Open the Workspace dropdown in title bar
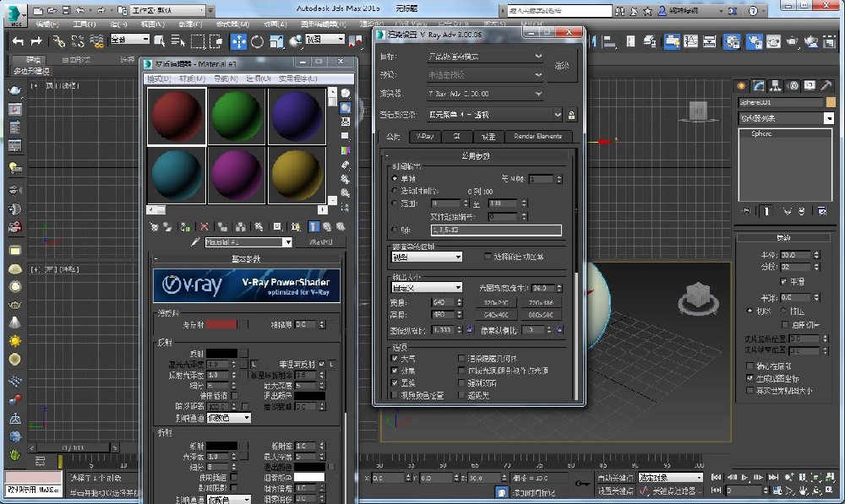 [169, 10]
